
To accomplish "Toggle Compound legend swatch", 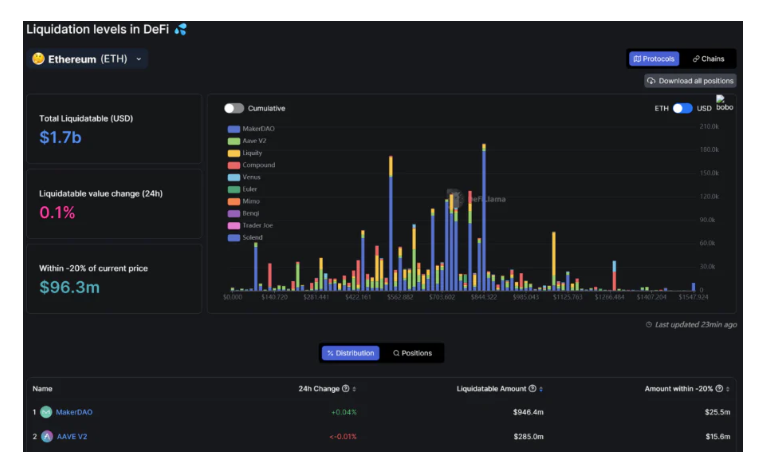I will (234, 165).
